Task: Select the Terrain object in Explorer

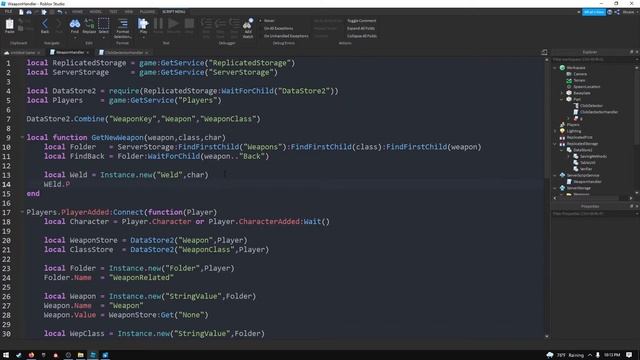Action: click(579, 80)
